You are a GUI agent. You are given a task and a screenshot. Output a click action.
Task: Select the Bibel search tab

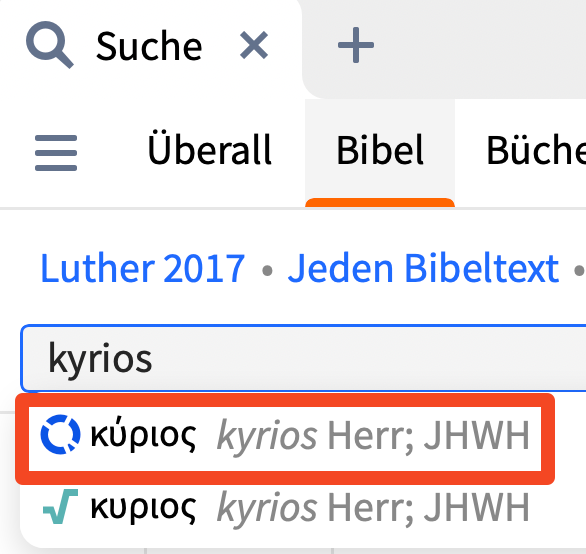pyautogui.click(x=380, y=150)
